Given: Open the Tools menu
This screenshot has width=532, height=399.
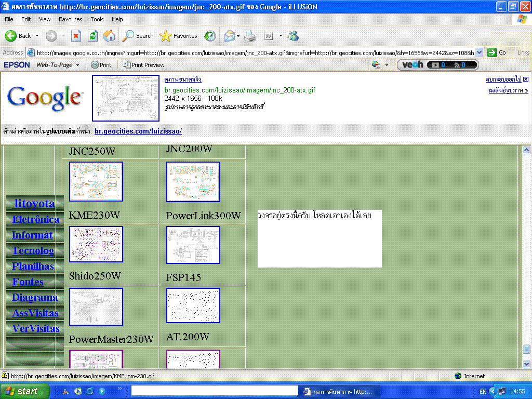Looking at the screenshot, I should (97, 19).
